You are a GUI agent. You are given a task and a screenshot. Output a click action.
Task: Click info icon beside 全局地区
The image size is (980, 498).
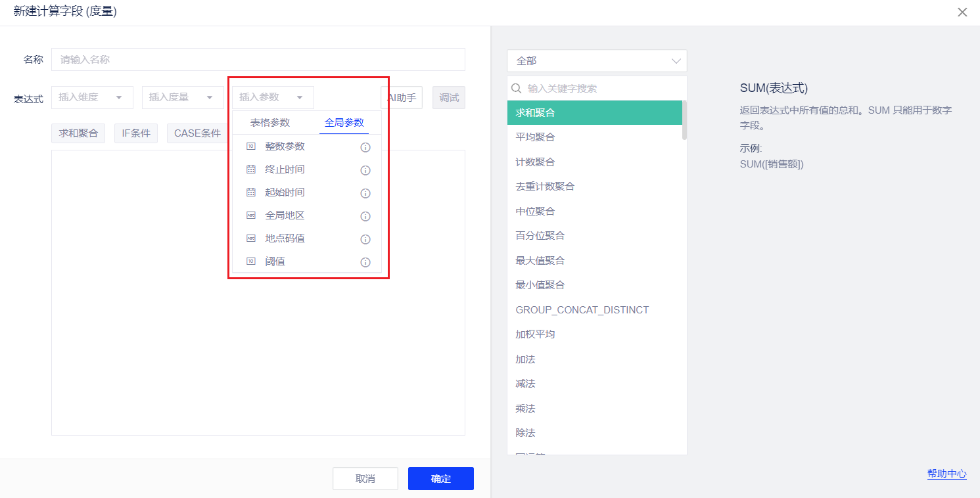pyautogui.click(x=365, y=216)
